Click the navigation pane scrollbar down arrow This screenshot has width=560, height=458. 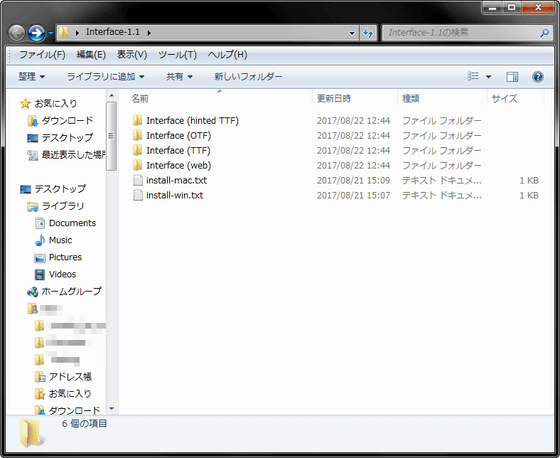112,408
